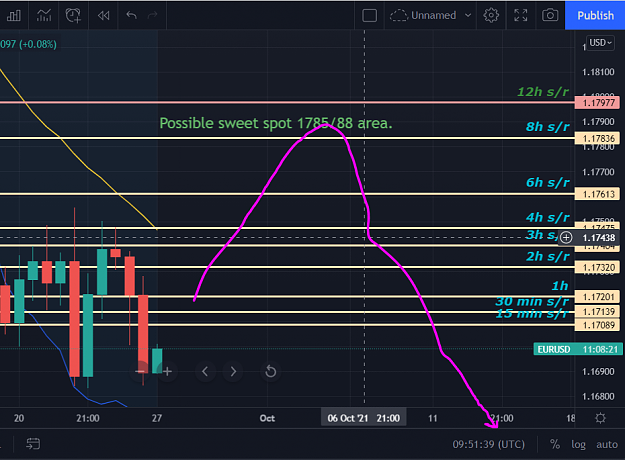This screenshot has width=625, height=460.
Task: Click the 1.16900 price scale value
Action: [x=598, y=372]
